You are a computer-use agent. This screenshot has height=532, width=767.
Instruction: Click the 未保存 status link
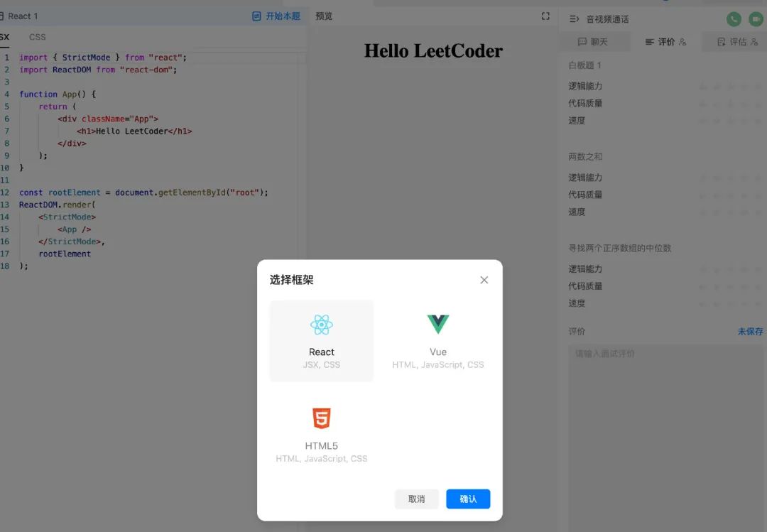tap(750, 331)
